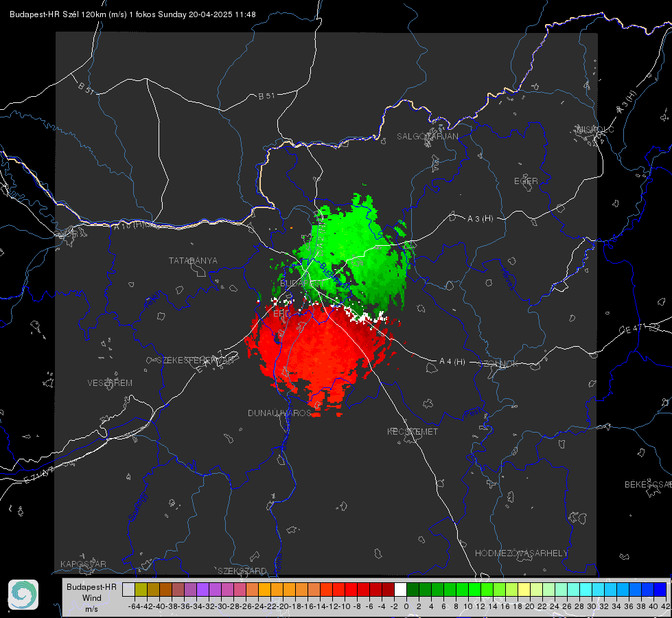Click the swirl logo icon beside the legend
Image resolution: width=672 pixels, height=618 pixels.
pyautogui.click(x=23, y=595)
